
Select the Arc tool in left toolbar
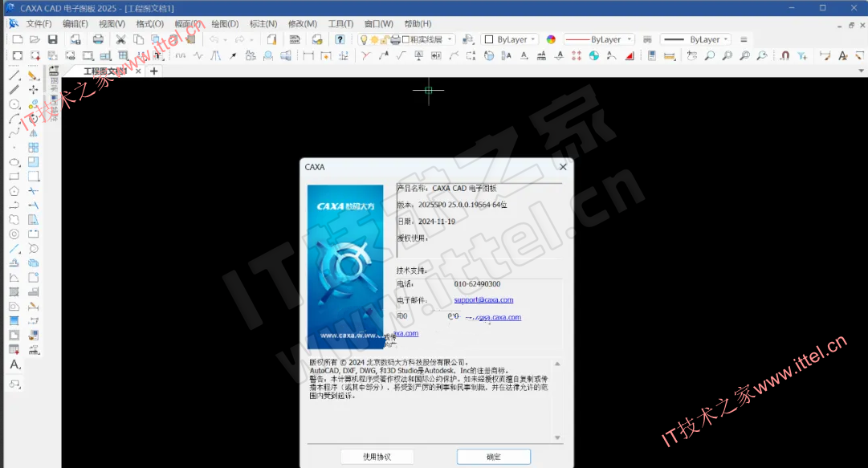point(14,118)
